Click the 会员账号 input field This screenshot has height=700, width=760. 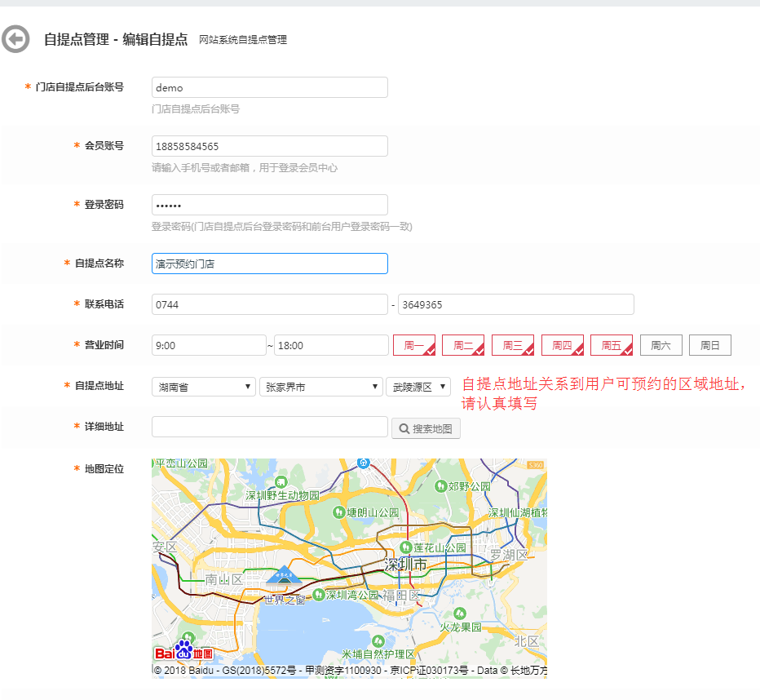click(x=269, y=146)
